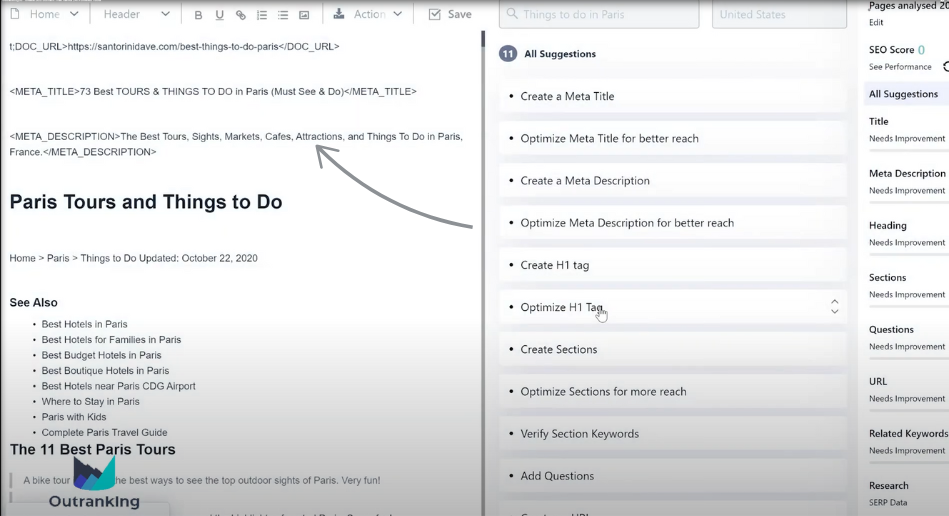Open the Heading sidebar section
The height and width of the screenshot is (516, 949).
coord(887,225)
